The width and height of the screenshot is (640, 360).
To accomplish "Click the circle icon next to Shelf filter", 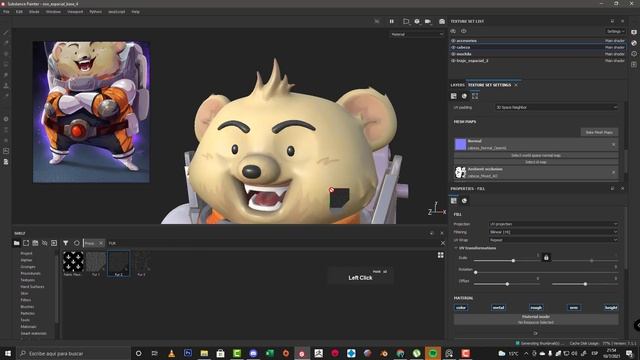I will [x=76, y=243].
